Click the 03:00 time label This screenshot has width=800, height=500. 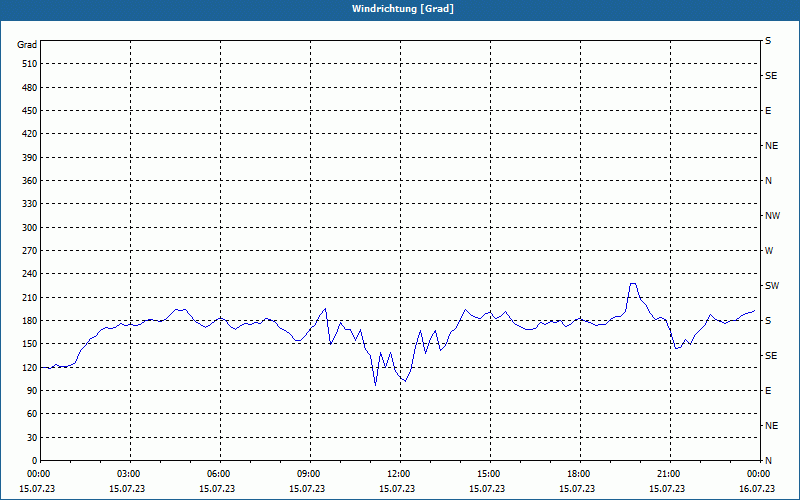coord(131,474)
